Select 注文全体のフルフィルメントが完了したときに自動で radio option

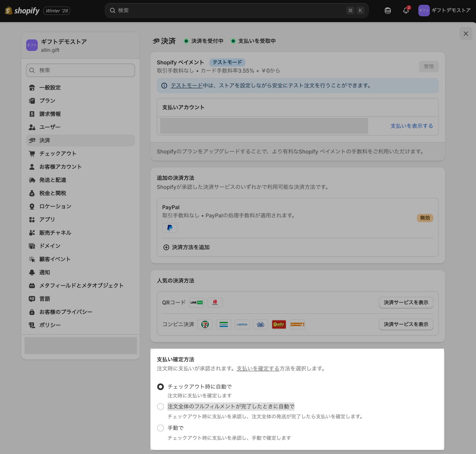pos(161,406)
